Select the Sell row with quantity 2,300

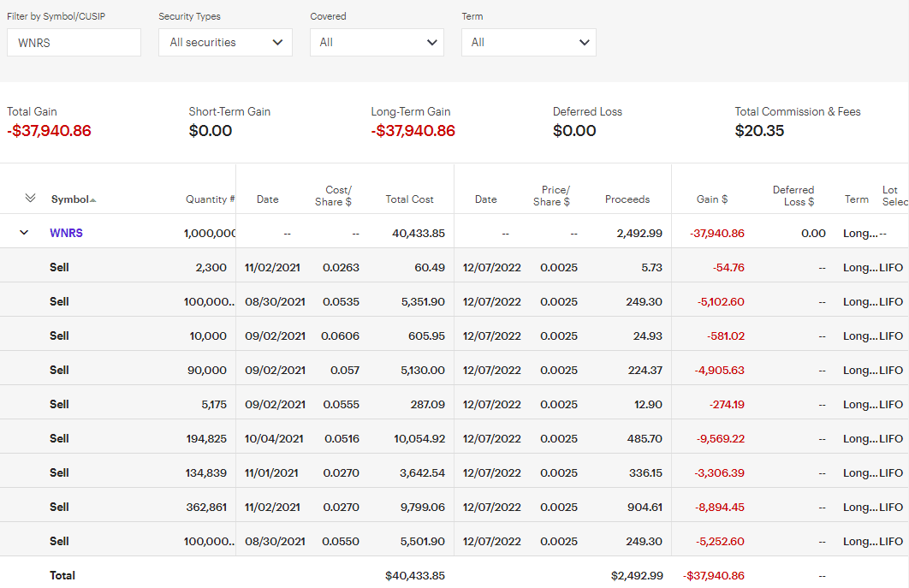(59, 267)
